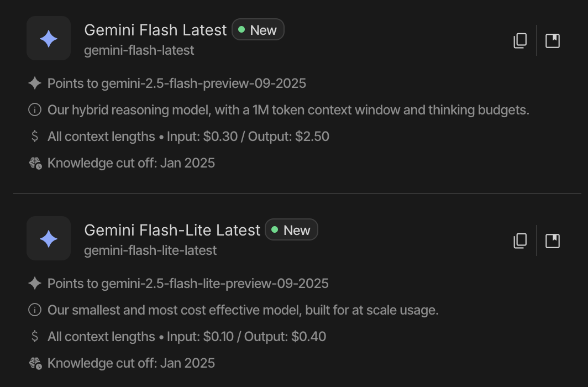Click sparkle icon beside gemini-2.5-flash-preview-09-2025
The image size is (588, 387).
(x=35, y=83)
